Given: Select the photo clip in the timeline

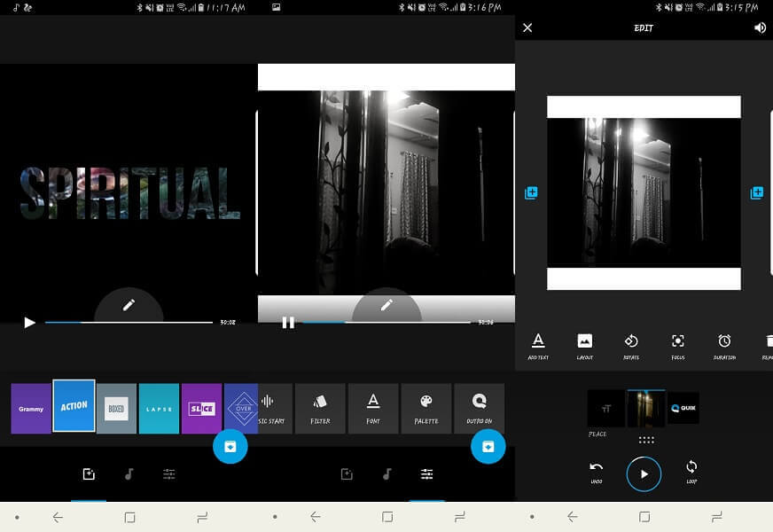Looking at the screenshot, I should coord(646,408).
